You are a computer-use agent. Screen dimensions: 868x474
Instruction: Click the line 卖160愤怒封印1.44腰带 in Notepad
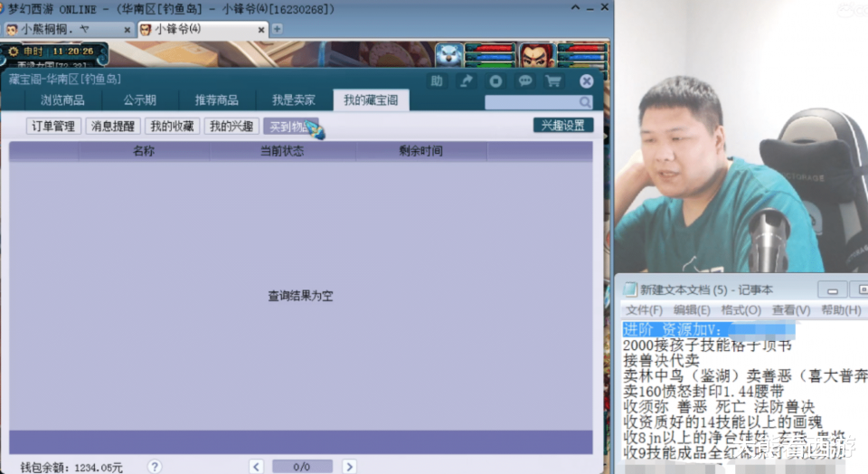pyautogui.click(x=703, y=391)
